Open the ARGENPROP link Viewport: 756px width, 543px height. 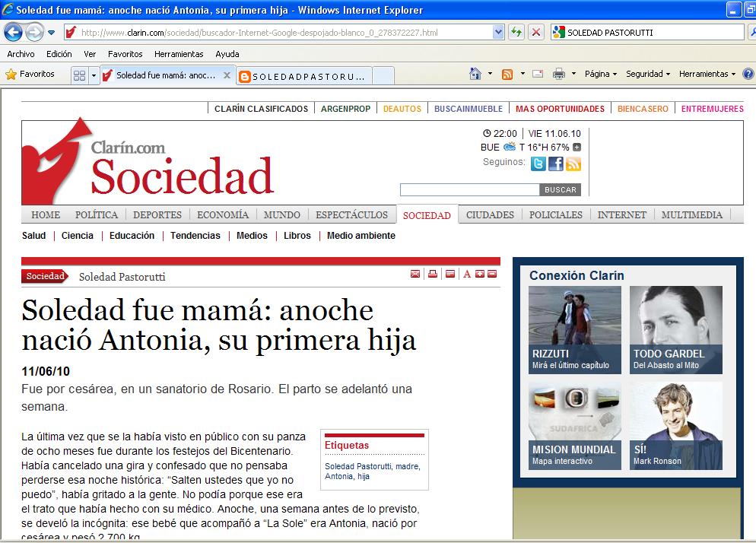tap(346, 109)
